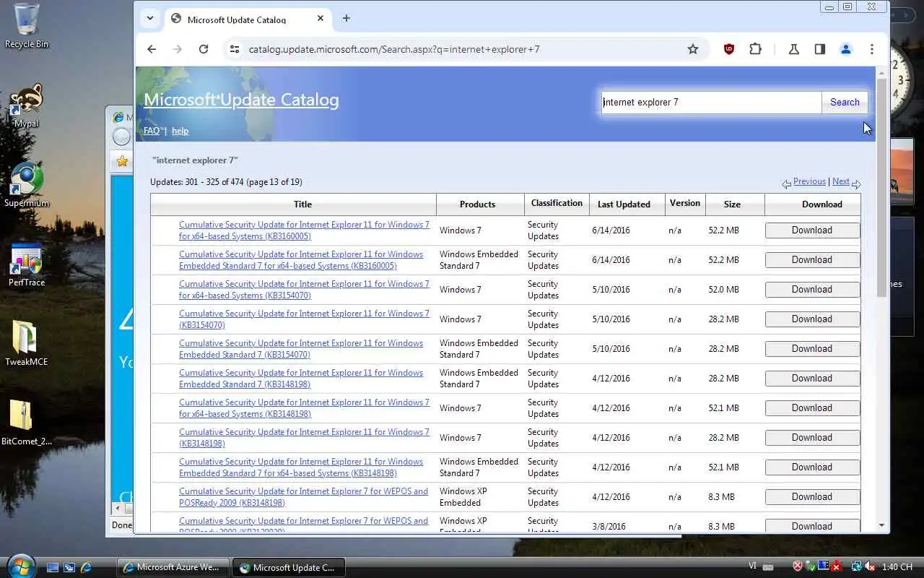Viewport: 924px width, 578px height.
Task: Open Embedded Standard 7 x64 KB3148198 link
Action: (301, 467)
